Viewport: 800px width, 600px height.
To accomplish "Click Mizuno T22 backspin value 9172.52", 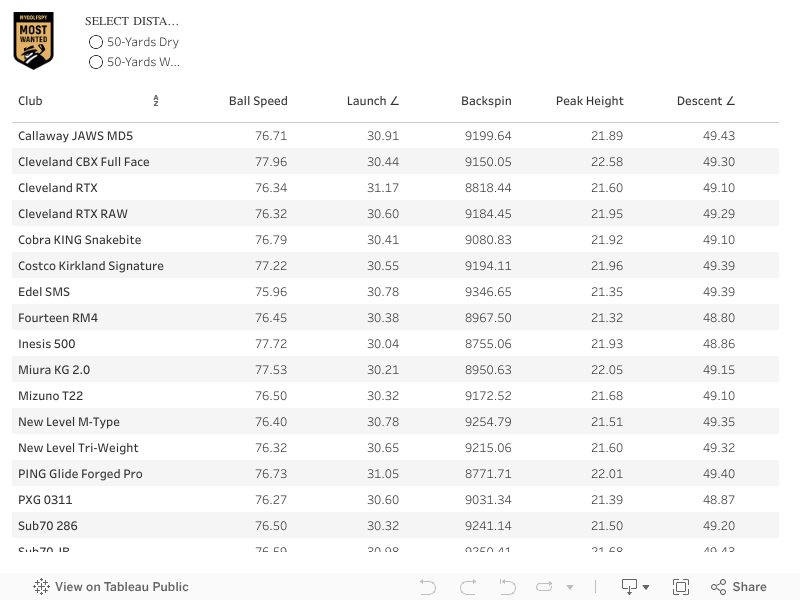I will tap(488, 396).
